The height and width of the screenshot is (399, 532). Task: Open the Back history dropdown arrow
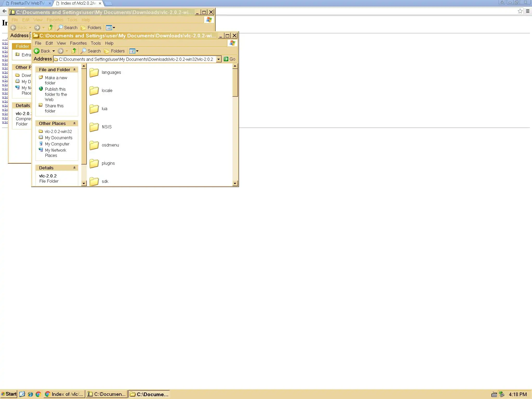click(54, 51)
